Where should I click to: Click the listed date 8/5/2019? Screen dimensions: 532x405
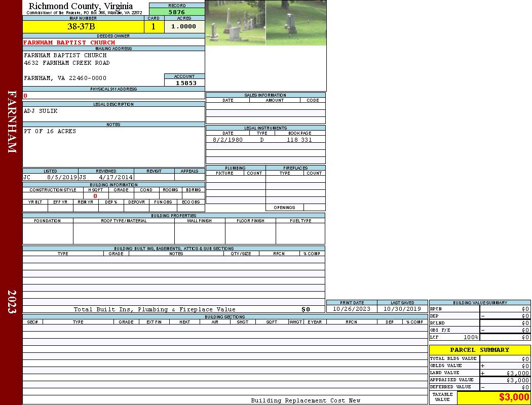click(62, 178)
